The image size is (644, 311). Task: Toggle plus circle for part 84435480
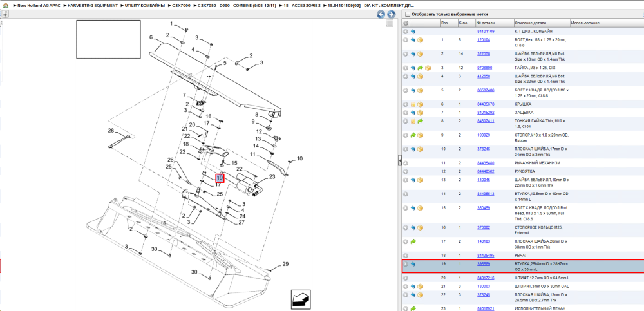(x=406, y=163)
